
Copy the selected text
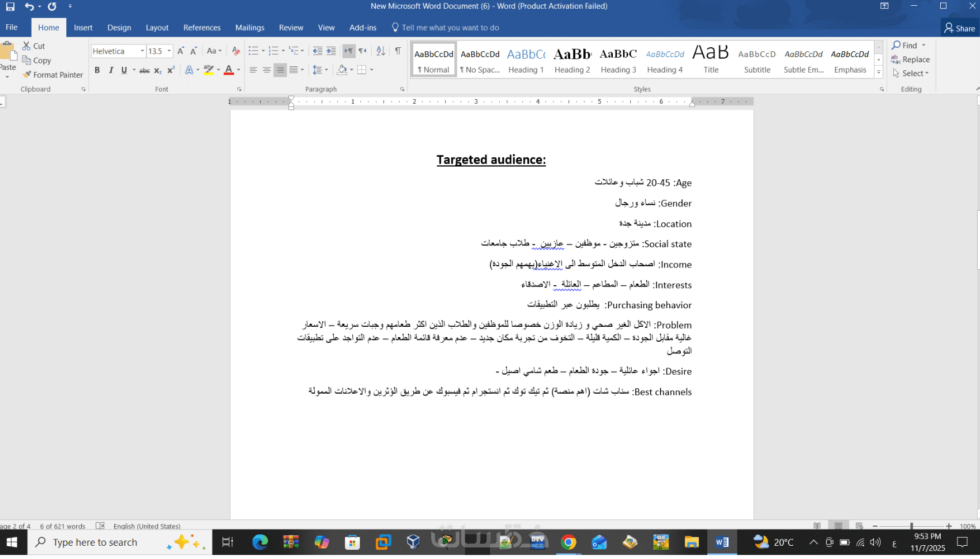[x=37, y=61]
